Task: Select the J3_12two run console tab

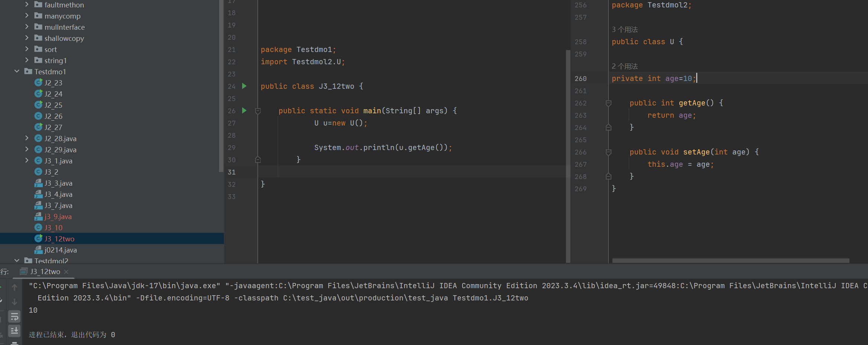Action: pos(45,272)
